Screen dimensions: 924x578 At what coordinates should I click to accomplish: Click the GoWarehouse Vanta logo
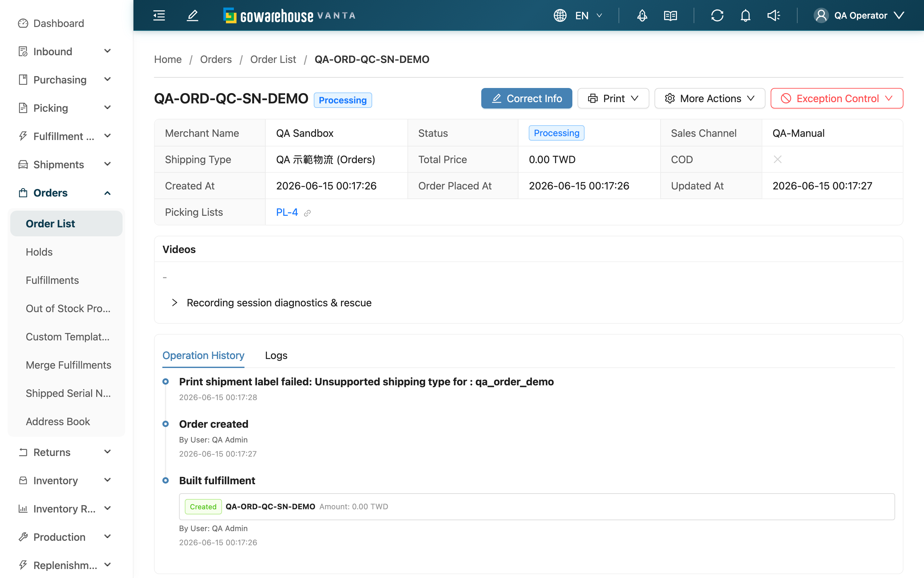(x=289, y=16)
